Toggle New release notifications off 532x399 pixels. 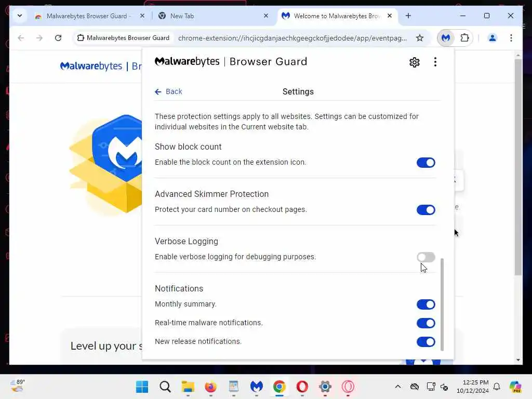426,342
